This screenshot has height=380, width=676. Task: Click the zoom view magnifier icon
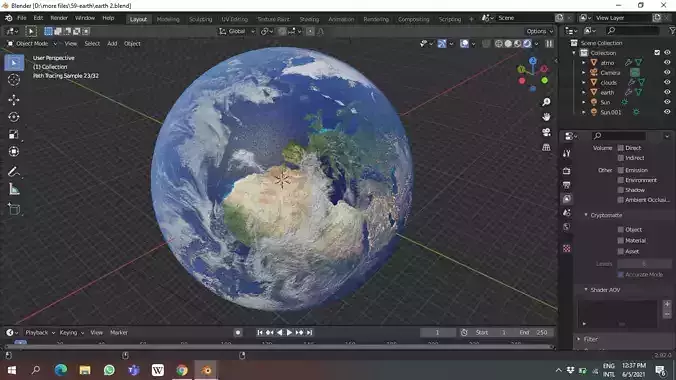546,102
